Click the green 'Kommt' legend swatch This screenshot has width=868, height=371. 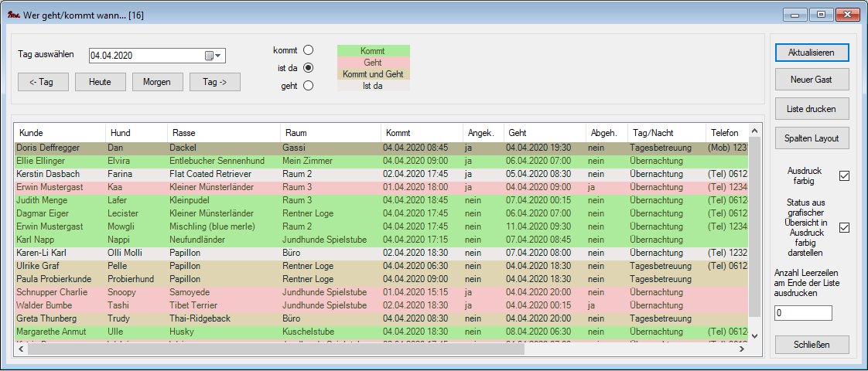(x=373, y=51)
